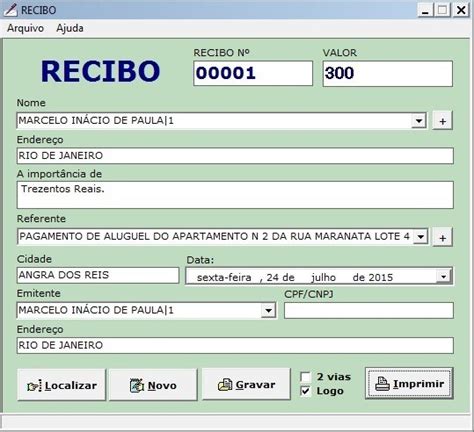The width and height of the screenshot is (474, 432).
Task: Expand the Emitente dropdown arrow
Action: [268, 311]
